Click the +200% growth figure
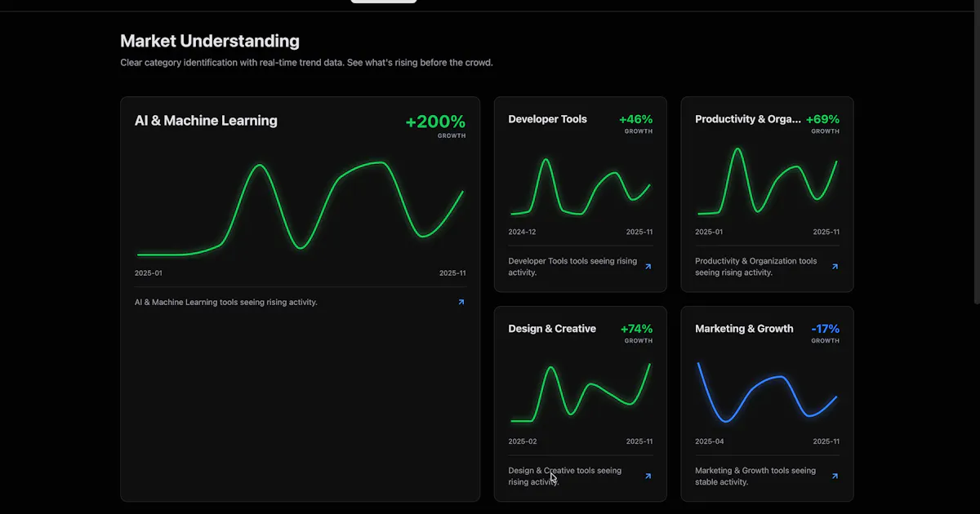 (x=435, y=122)
